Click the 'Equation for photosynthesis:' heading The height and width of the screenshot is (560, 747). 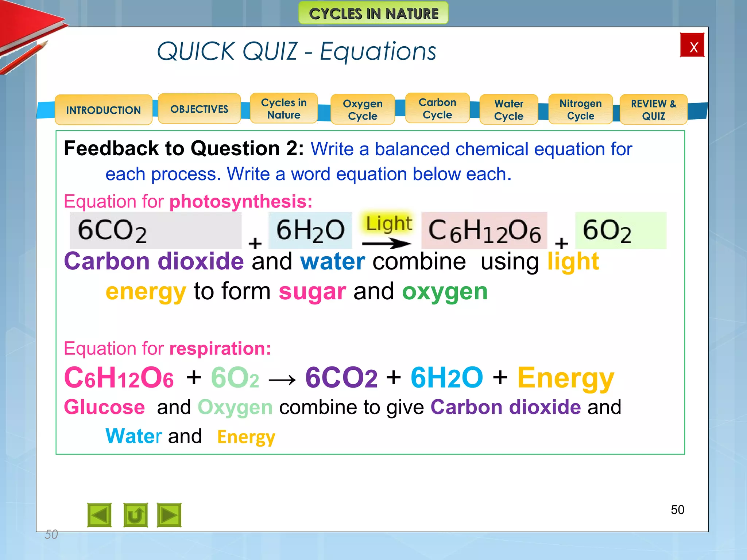pyautogui.click(x=188, y=201)
